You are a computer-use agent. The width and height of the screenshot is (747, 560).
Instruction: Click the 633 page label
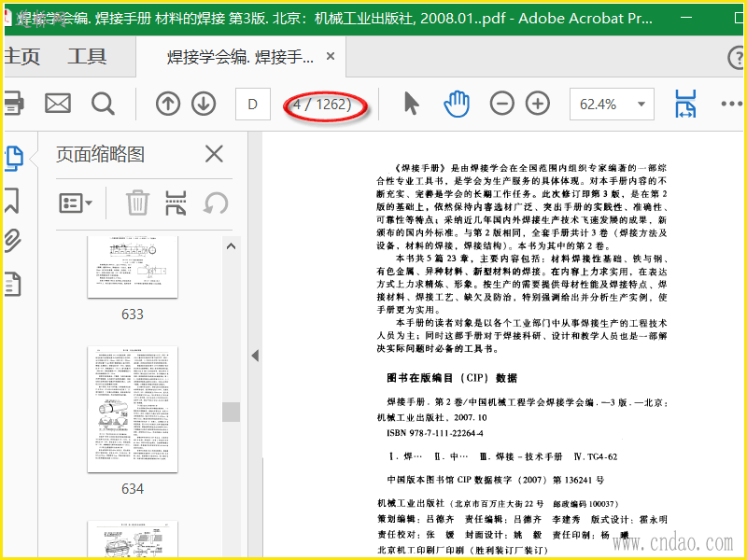(x=133, y=315)
